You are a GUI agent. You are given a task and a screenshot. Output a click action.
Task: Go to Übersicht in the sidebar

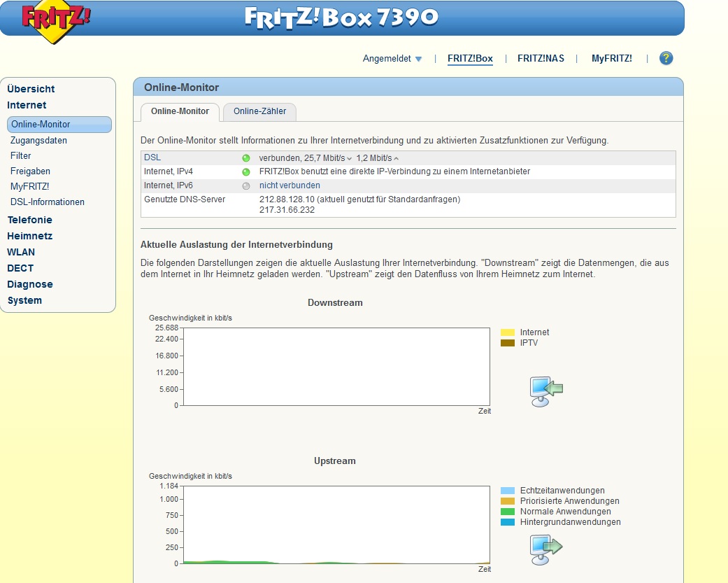(31, 89)
